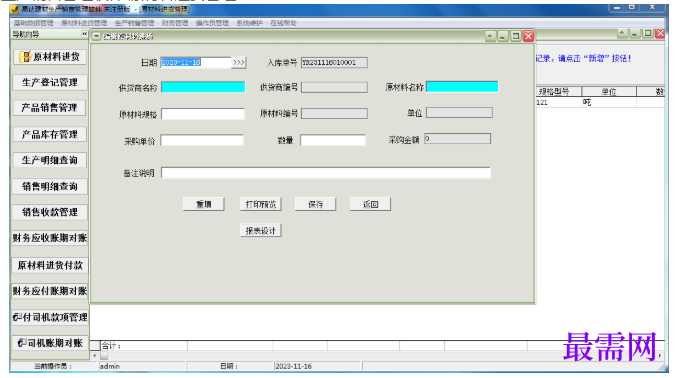Click the 保存 save button
Viewport: 675px width, 378px height.
click(316, 204)
